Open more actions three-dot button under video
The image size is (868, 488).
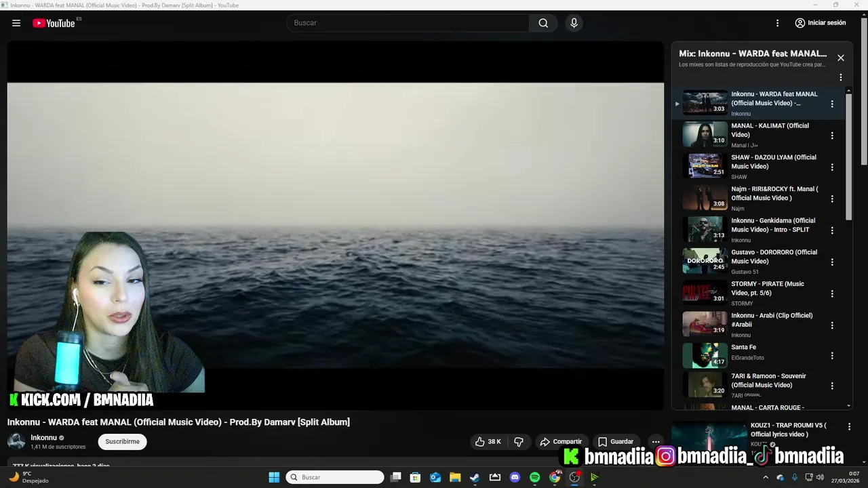pos(656,442)
